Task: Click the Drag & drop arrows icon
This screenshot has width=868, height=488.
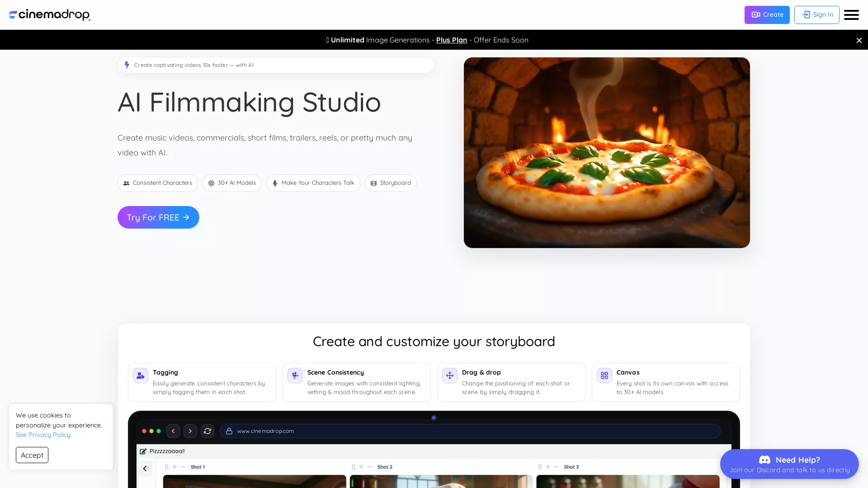Action: [450, 375]
